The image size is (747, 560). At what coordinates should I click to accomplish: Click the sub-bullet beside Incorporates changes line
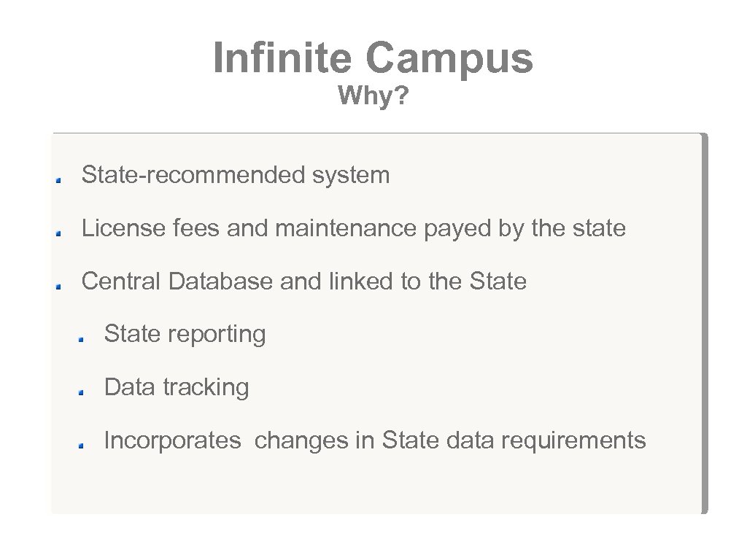pyautogui.click(x=83, y=444)
